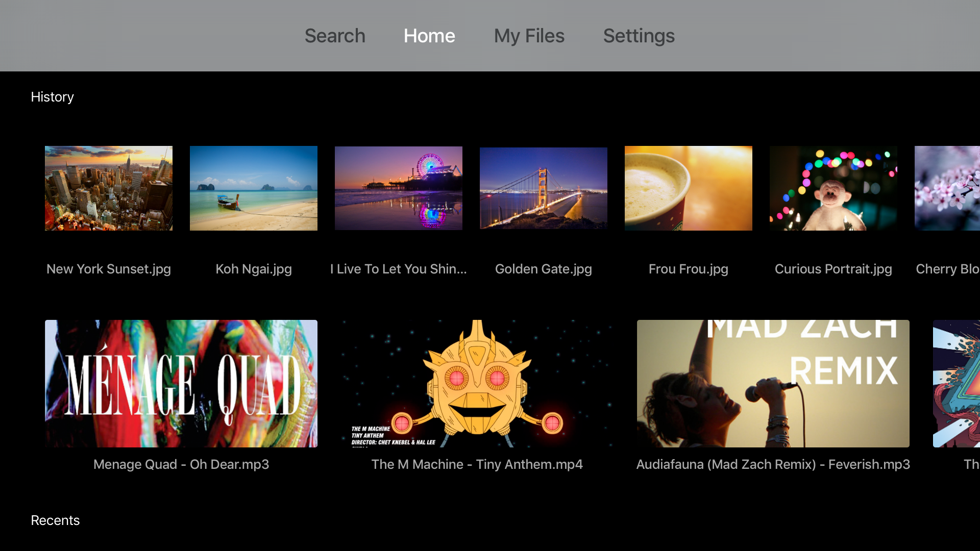Play Menage Quad - Oh Dear.mp3
The width and height of the screenshot is (980, 551).
181,384
